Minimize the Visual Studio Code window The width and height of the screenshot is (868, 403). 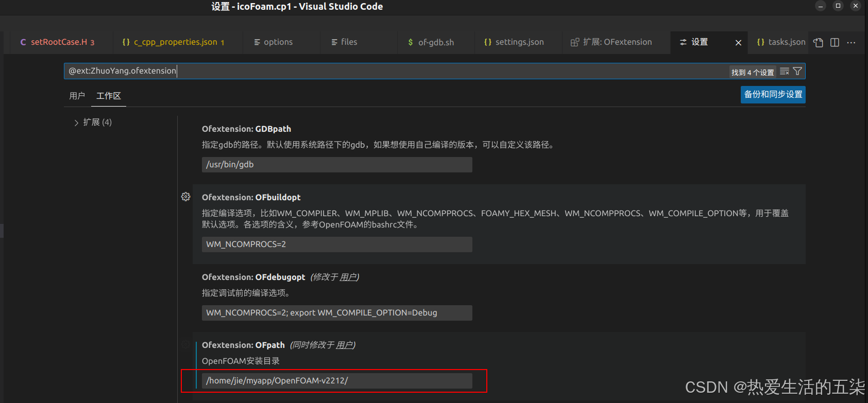pyautogui.click(x=821, y=6)
